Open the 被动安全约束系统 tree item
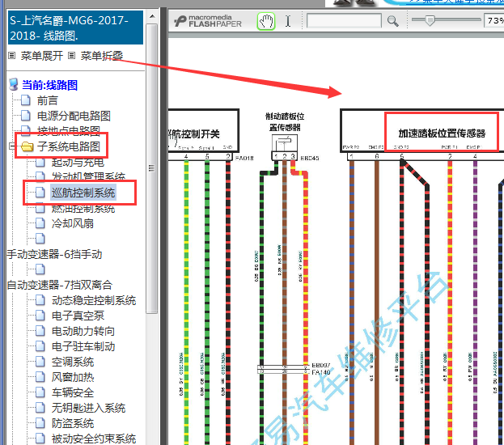 [x=94, y=439]
